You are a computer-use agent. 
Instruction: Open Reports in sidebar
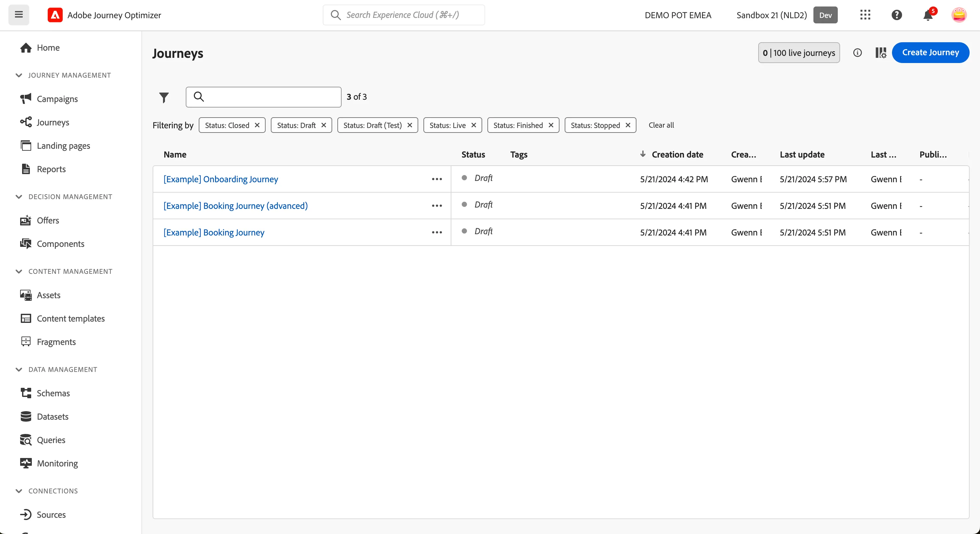(x=43, y=169)
